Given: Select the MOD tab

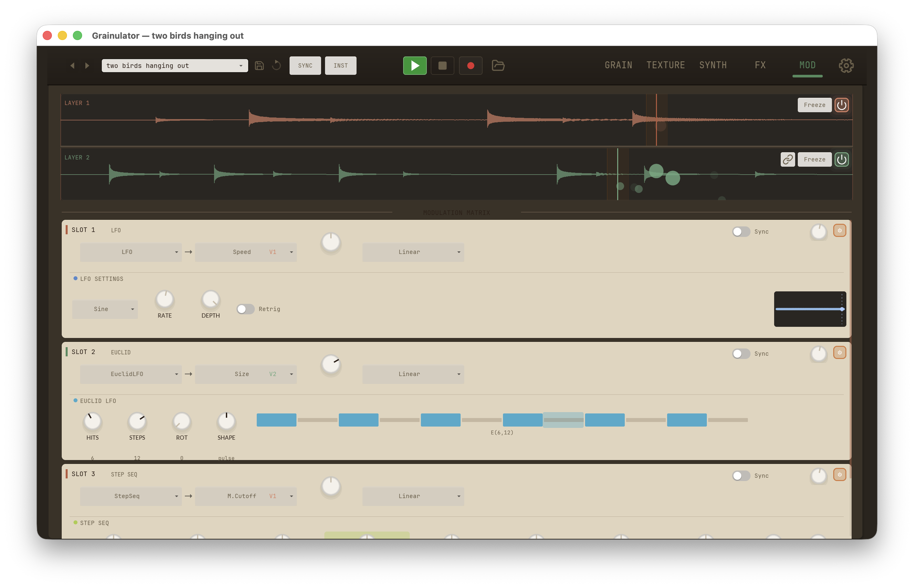Looking at the screenshot, I should tap(807, 65).
